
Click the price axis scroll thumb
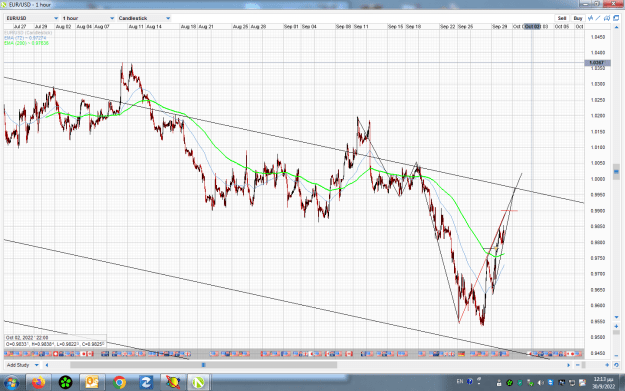click(x=616, y=172)
